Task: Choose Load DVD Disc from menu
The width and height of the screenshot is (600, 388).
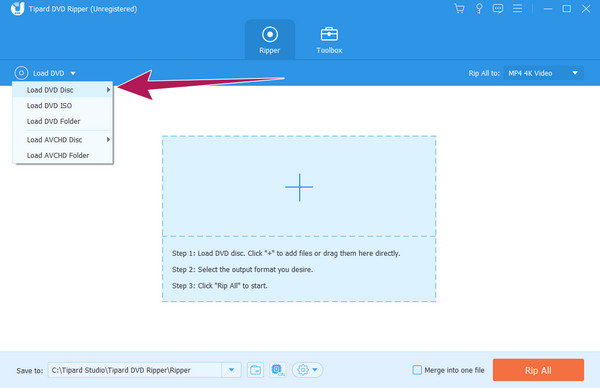Action: coord(63,90)
